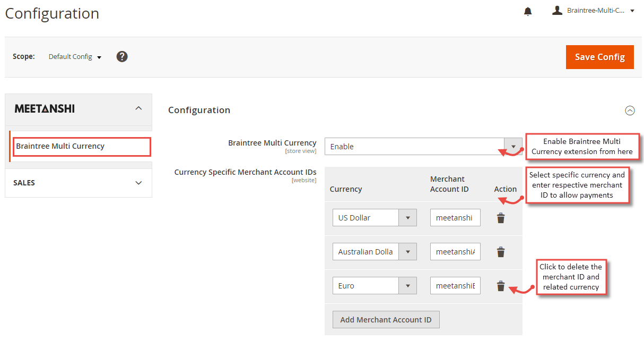Open the Braintree-Multi-C... user account menu
Image resolution: width=644 pixels, height=340 pixels.
(x=593, y=11)
